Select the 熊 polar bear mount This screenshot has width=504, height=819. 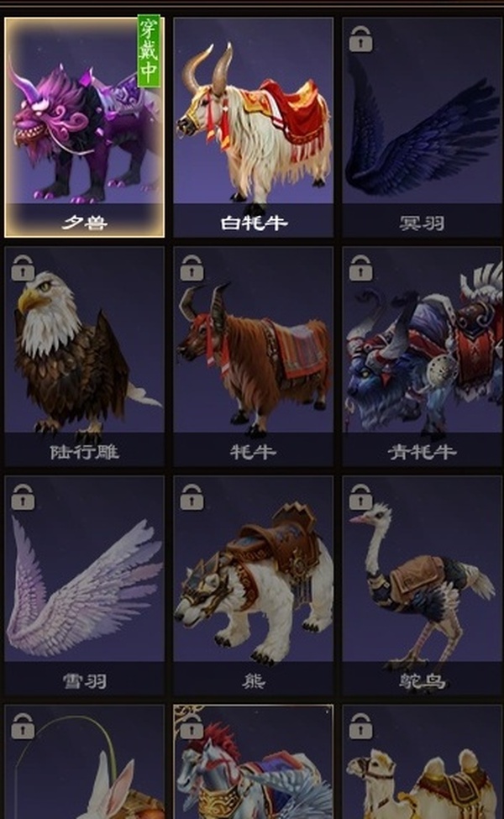(x=254, y=585)
